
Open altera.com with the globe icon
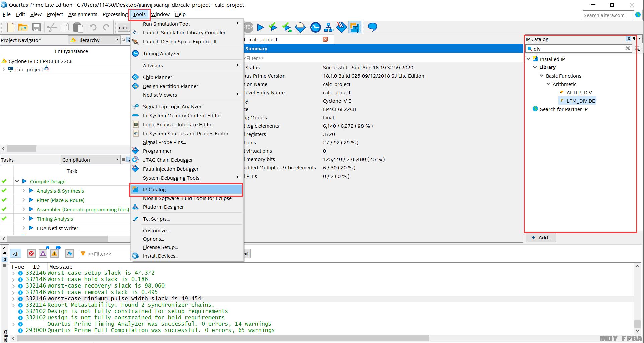pyautogui.click(x=638, y=15)
